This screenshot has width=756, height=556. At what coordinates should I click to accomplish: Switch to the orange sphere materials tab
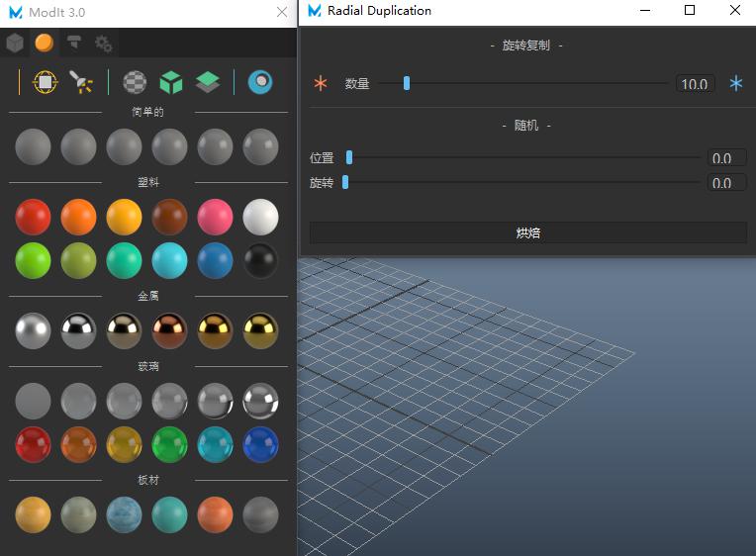pos(44,43)
